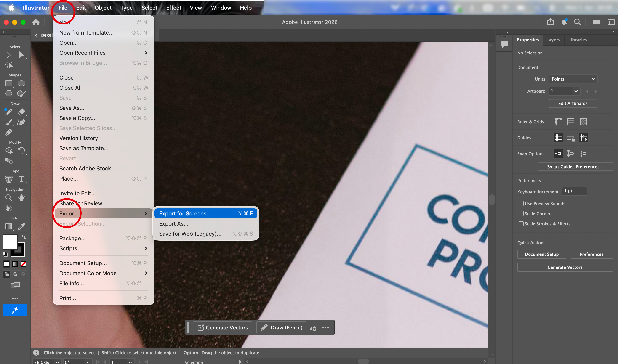The width and height of the screenshot is (618, 364).
Task: Click the Preferences quick action button
Action: tap(591, 254)
